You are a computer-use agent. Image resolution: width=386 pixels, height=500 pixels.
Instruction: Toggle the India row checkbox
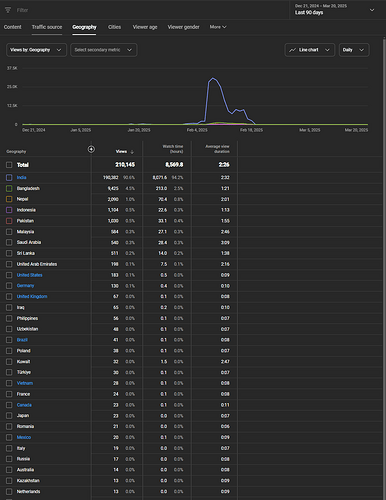click(9, 178)
